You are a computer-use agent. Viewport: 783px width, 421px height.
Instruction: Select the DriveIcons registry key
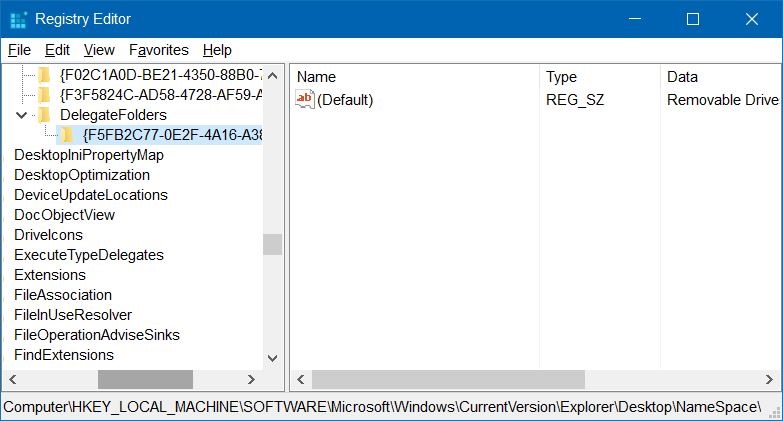click(49, 235)
